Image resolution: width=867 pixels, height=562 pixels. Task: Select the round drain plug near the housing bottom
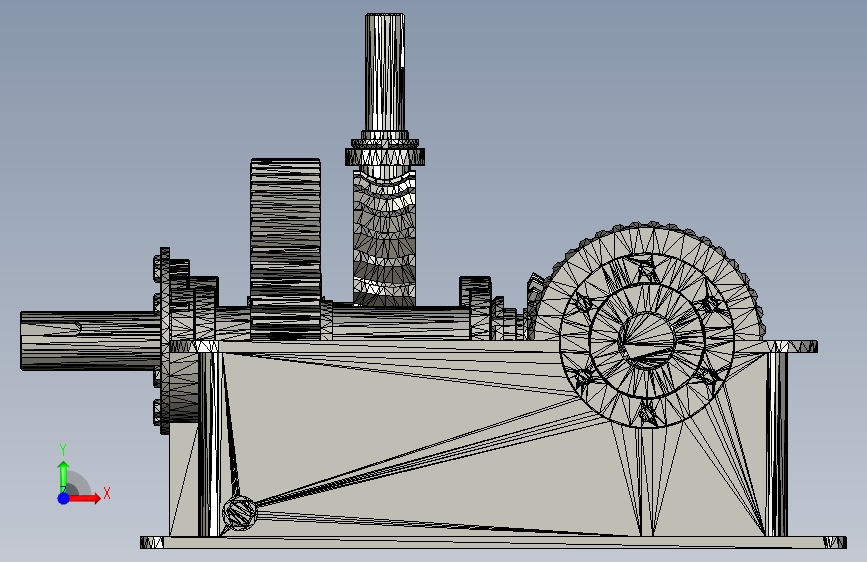point(239,513)
